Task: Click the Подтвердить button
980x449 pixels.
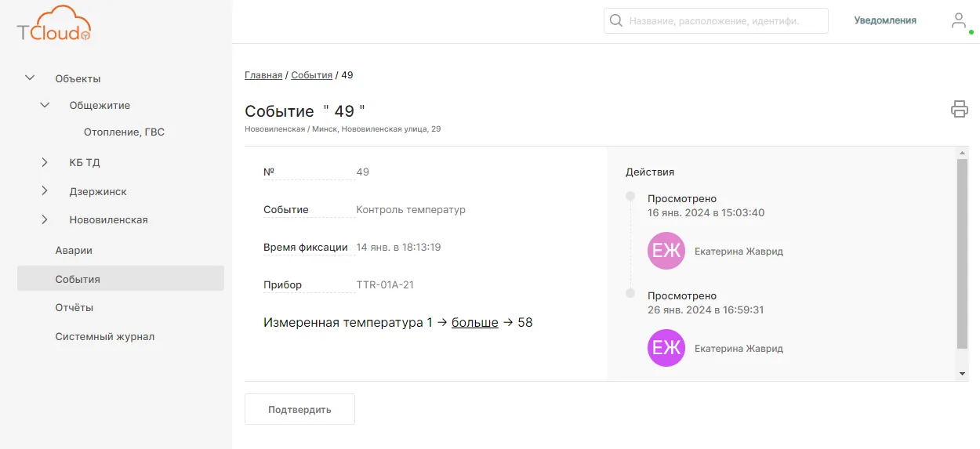Action: point(299,409)
